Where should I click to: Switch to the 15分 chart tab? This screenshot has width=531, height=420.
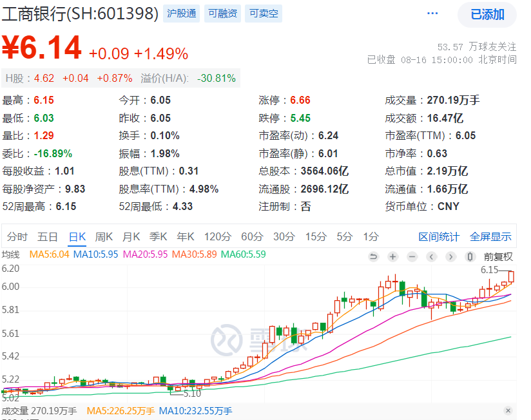[x=316, y=236]
